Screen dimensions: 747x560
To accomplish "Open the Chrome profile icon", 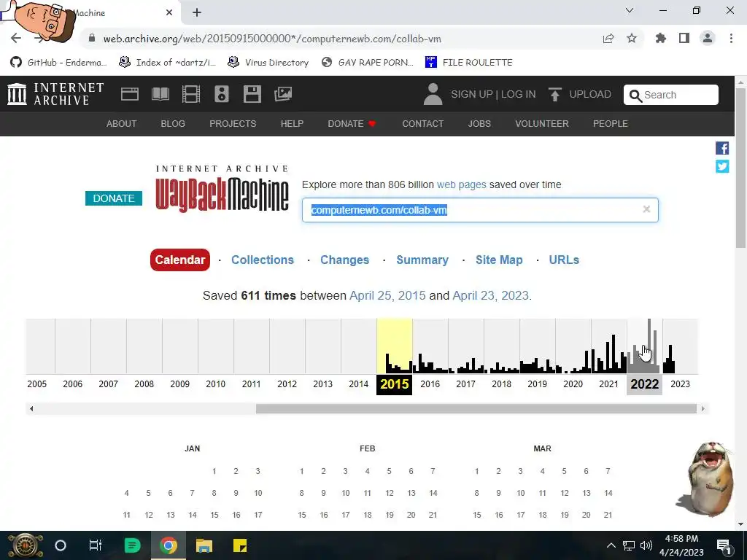I will point(708,38).
